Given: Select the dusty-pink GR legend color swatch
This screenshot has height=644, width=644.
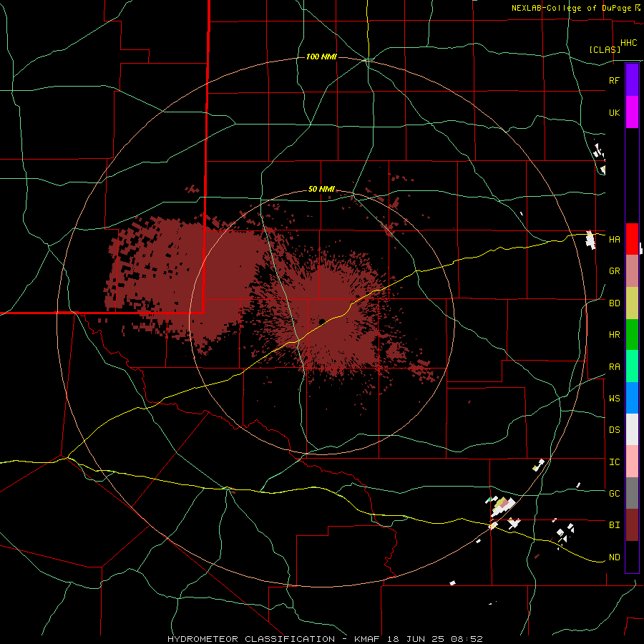Looking at the screenshot, I should [632, 271].
